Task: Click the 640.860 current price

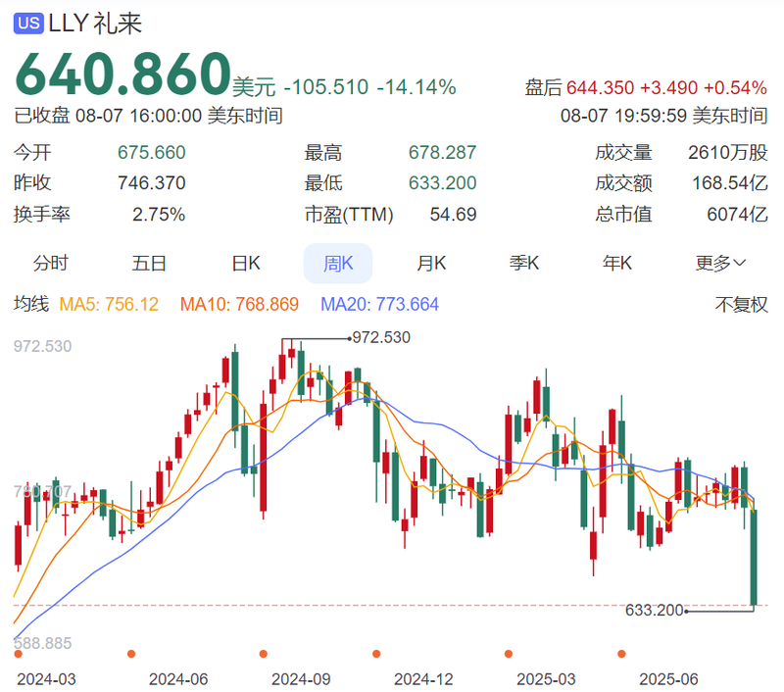Action: click(x=123, y=74)
